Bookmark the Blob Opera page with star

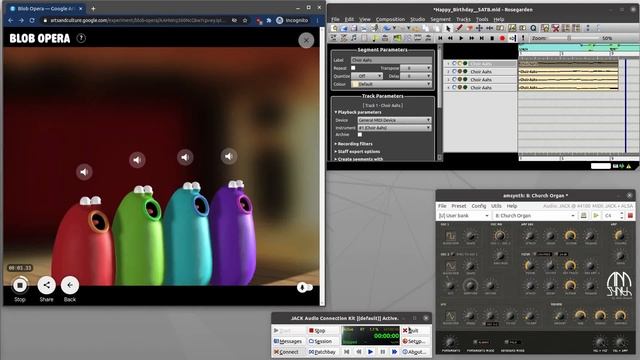click(245, 20)
